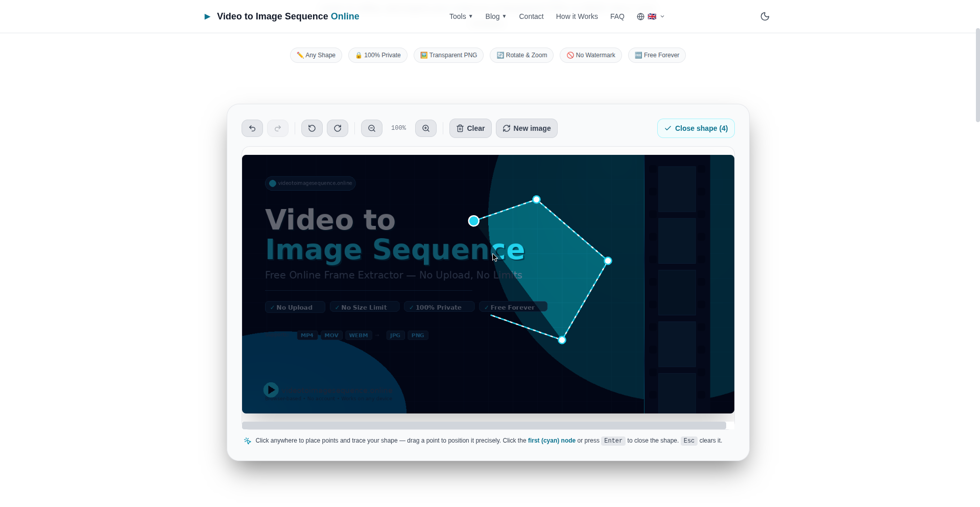Click the No Watermark badge
This screenshot has width=980, height=507.
[591, 55]
